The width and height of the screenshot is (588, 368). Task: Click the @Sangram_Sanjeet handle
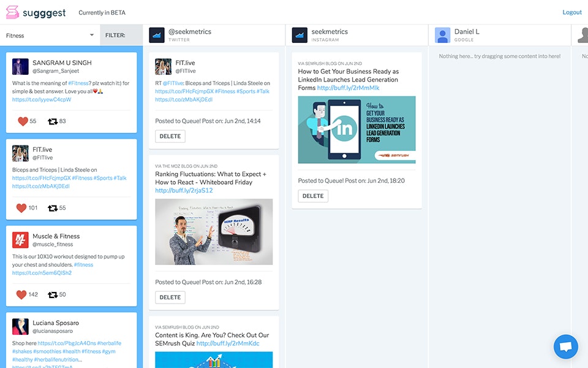(56, 71)
